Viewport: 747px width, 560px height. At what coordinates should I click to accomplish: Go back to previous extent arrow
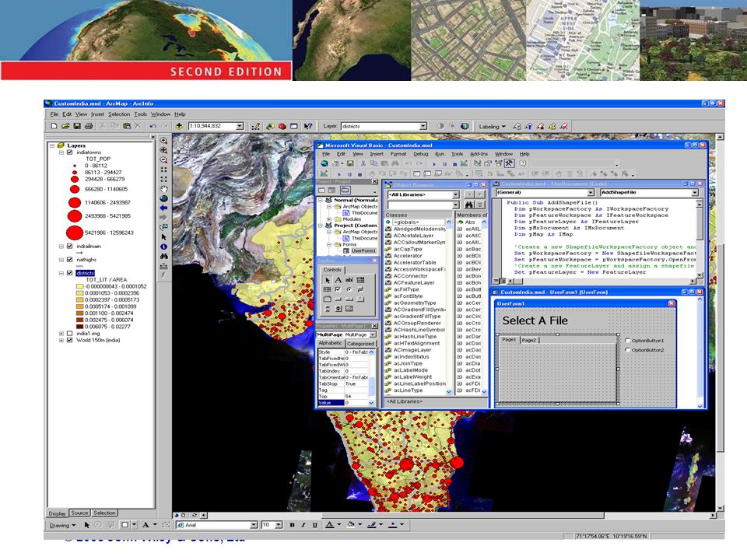pos(164,208)
